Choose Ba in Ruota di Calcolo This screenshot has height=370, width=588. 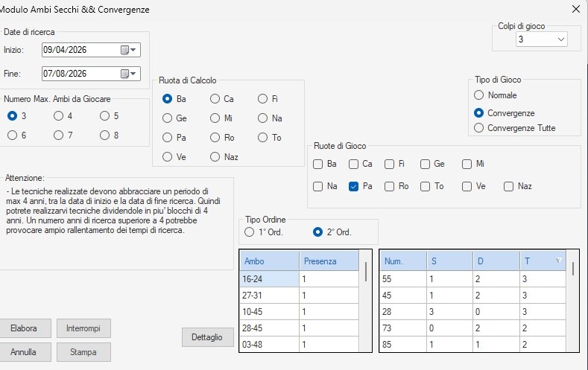pos(167,99)
